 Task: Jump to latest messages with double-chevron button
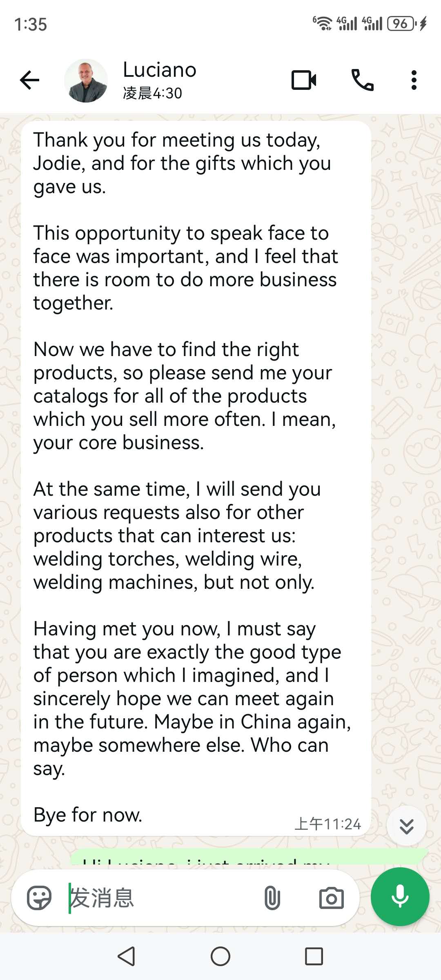pyautogui.click(x=407, y=826)
